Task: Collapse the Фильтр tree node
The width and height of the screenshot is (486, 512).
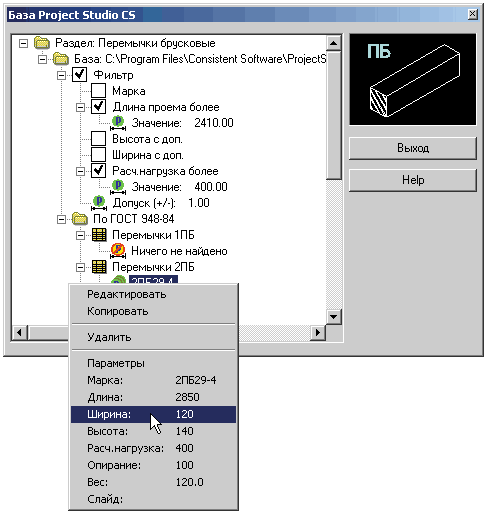Action: tap(61, 75)
